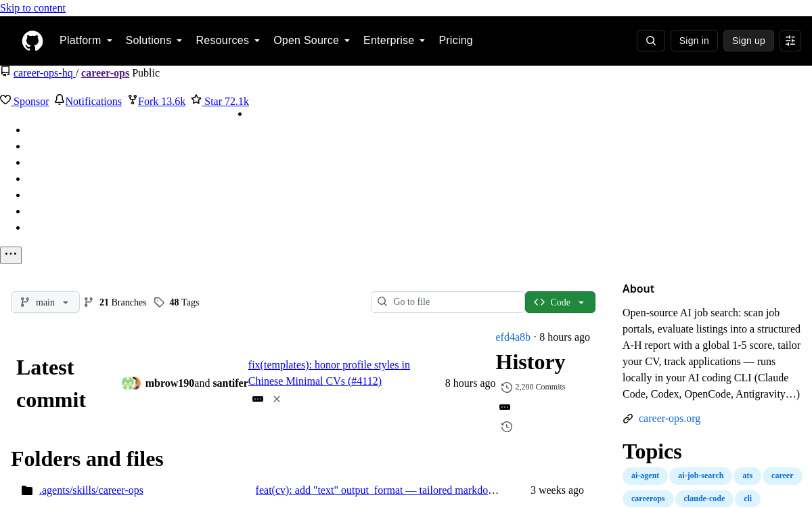
Task: Open the appearance settings sliders icon
Action: [x=790, y=41]
